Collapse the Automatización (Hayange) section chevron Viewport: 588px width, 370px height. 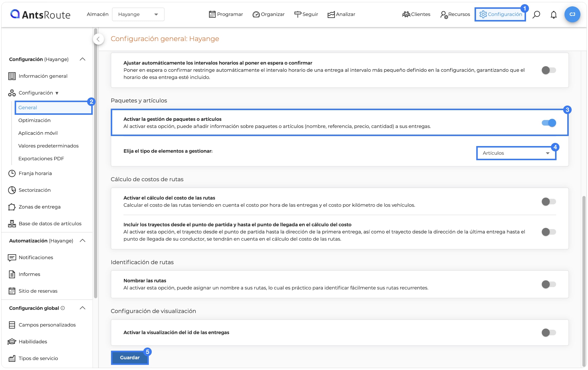[82, 241]
